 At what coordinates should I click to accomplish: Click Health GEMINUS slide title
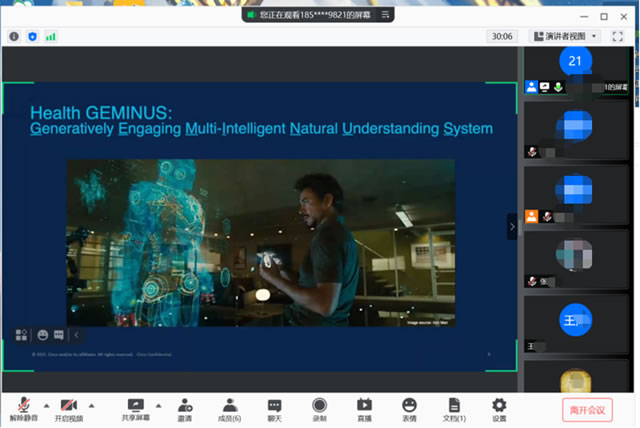coord(101,113)
